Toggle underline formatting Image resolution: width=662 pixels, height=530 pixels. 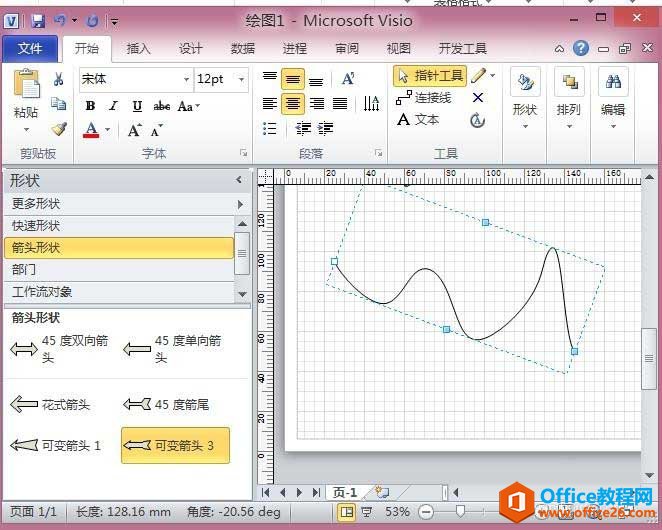pos(137,106)
